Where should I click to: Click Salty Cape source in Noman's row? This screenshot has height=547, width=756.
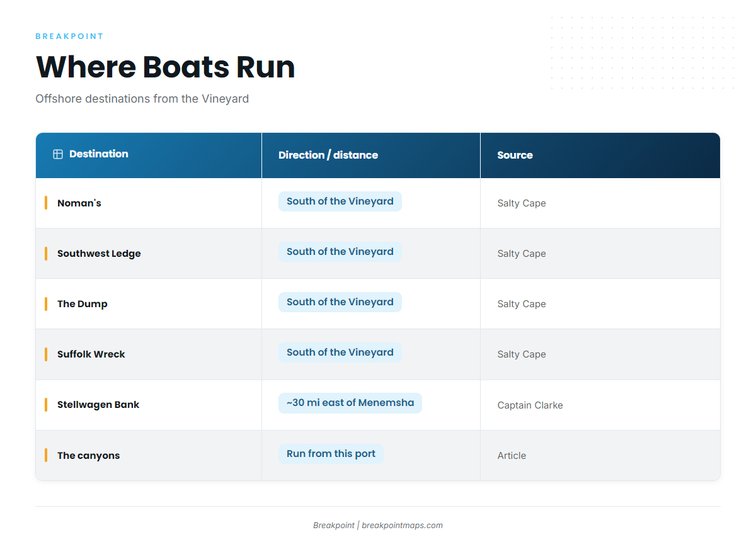tap(522, 203)
